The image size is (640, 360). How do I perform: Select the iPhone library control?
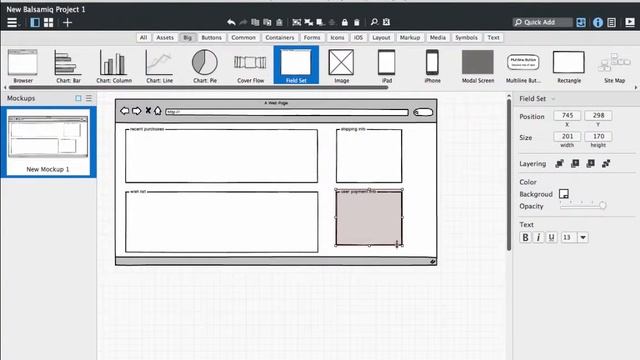click(432, 66)
